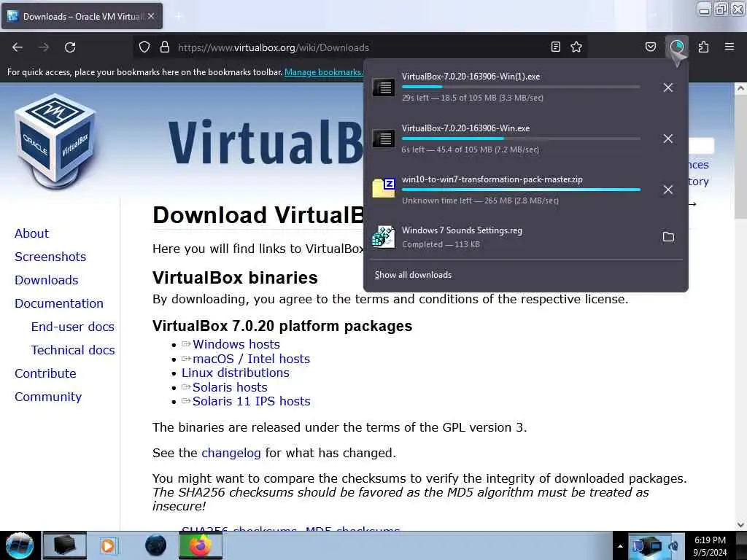
Task: Download the macOS / Intel hosts package
Action: tap(252, 359)
